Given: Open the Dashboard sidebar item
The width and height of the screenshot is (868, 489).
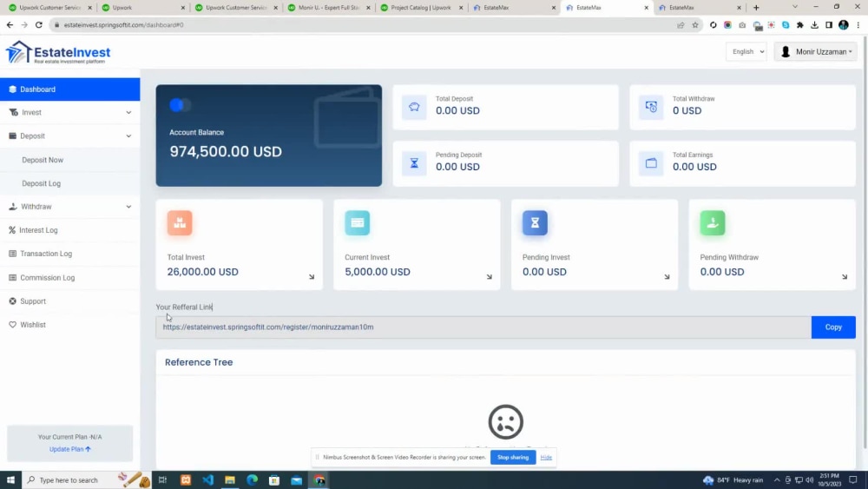Looking at the screenshot, I should click(69, 89).
